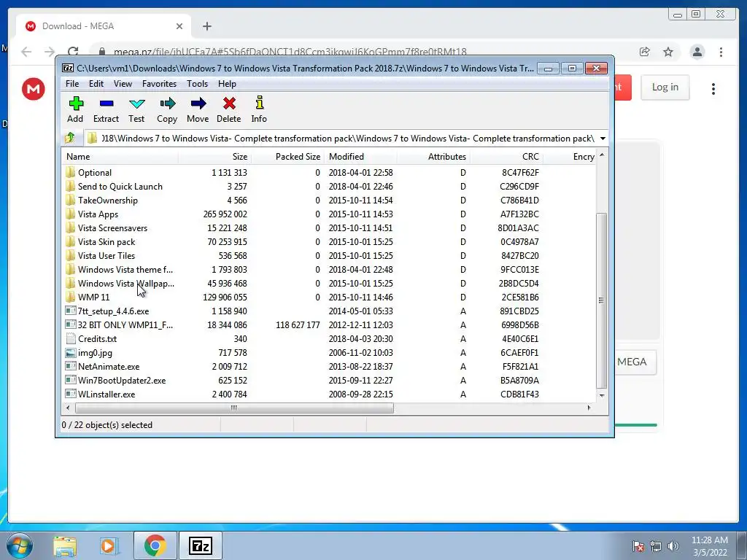The image size is (747, 560).
Task: Select the Vista Apps folder icon
Action: [71, 214]
